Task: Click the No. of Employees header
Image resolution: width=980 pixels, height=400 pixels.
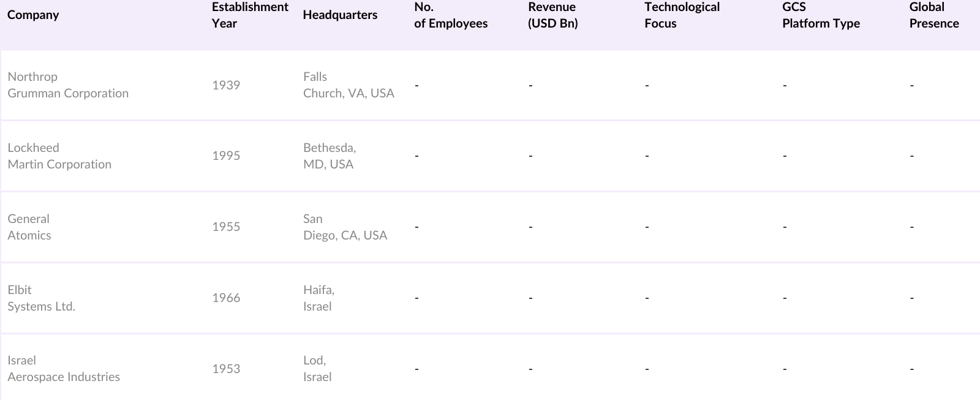Action: (451, 15)
